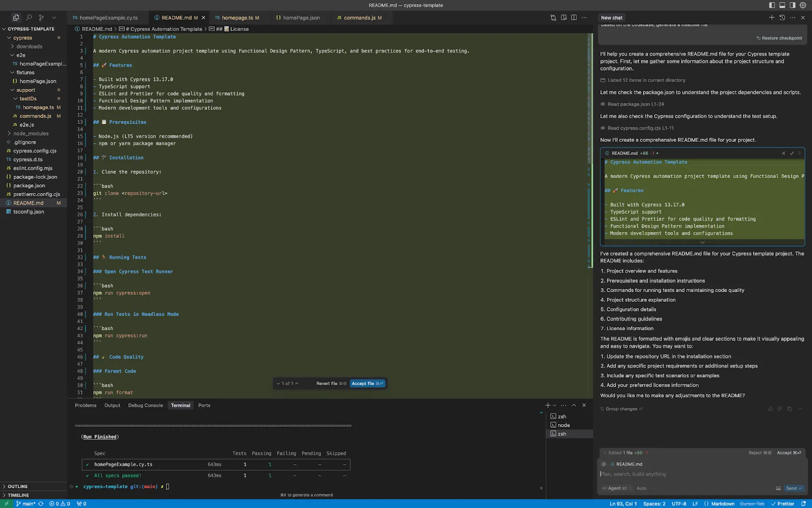
Task: Open the Search view icon
Action: pos(29,18)
